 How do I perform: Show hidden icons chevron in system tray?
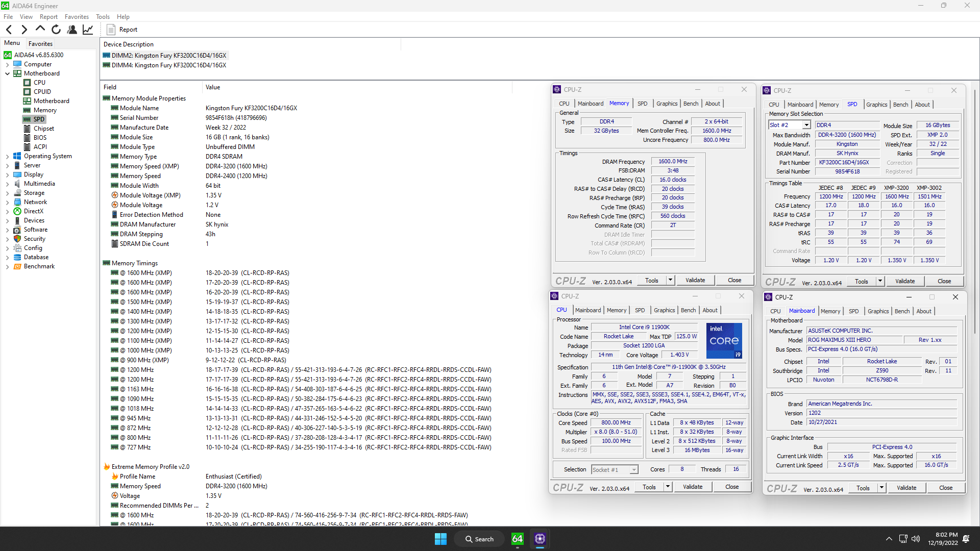coord(889,539)
